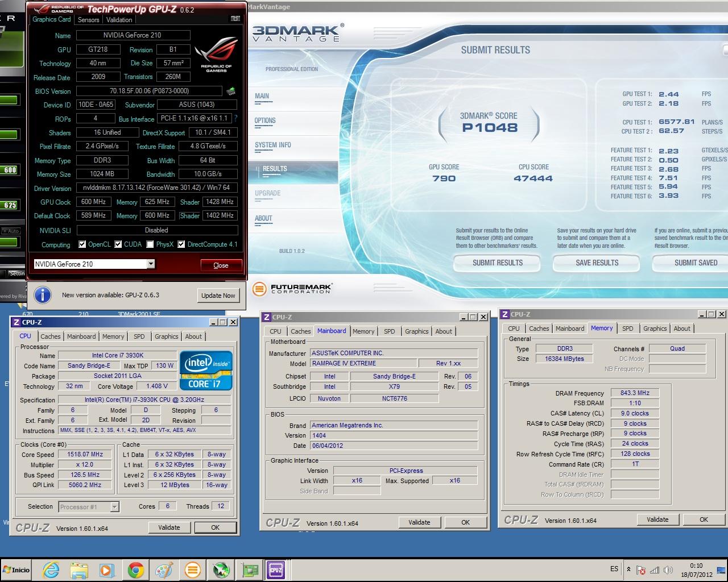Select SYSTEM INFO in the 3DMark menu
Screen dimensions: 728x582
click(273, 145)
